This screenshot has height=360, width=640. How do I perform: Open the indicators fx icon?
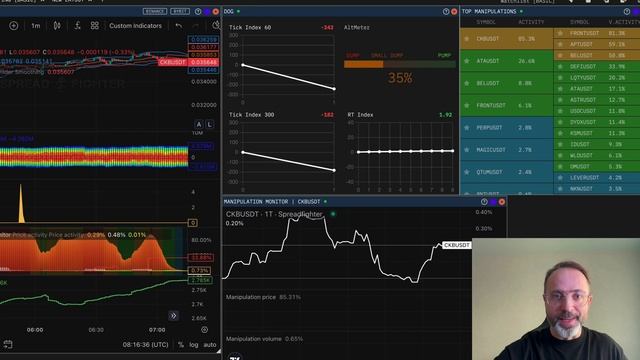pyautogui.click(x=77, y=26)
